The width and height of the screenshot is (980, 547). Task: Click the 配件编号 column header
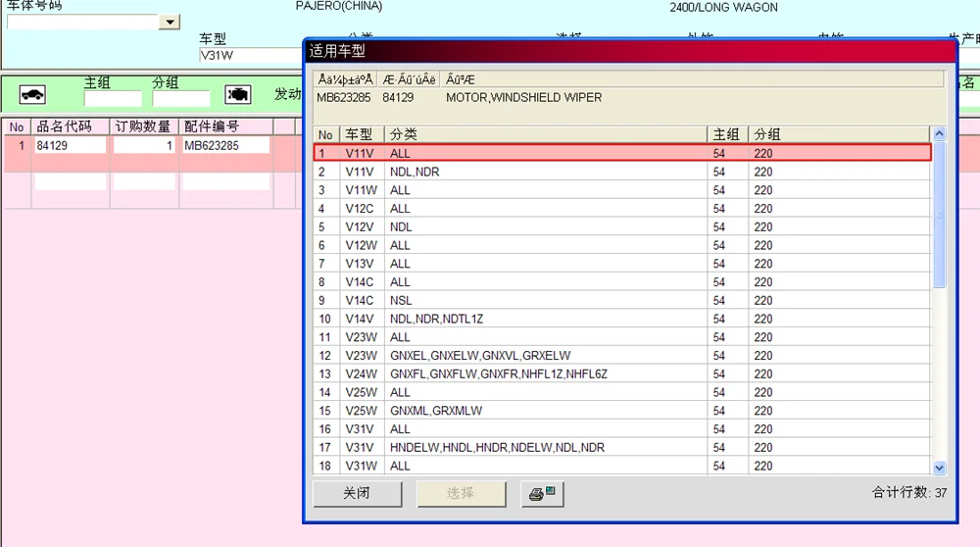click(x=225, y=126)
